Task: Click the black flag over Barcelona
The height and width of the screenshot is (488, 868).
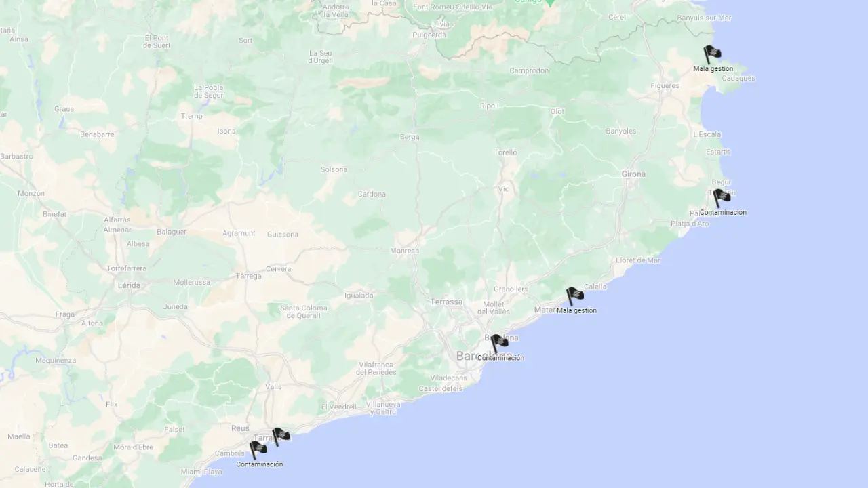Action: (x=499, y=343)
